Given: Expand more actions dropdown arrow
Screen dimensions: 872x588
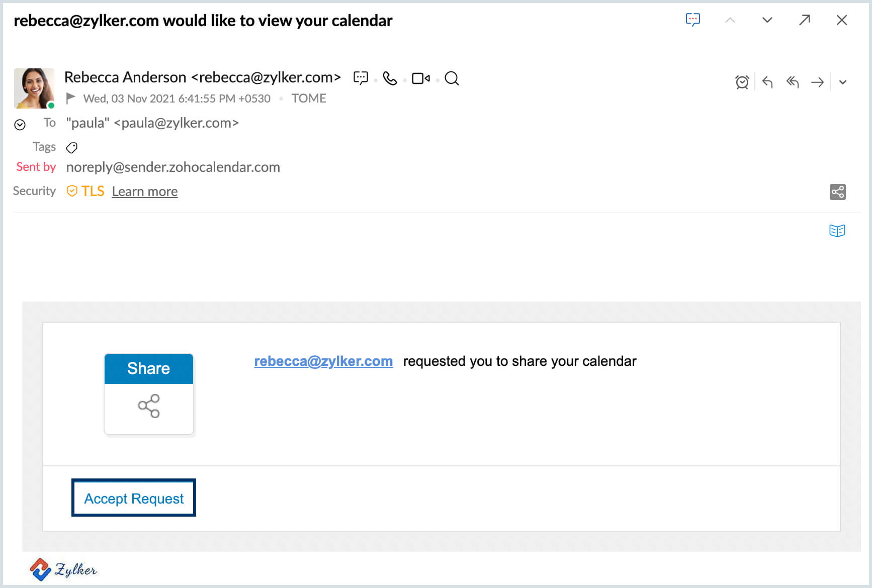Looking at the screenshot, I should pos(843,82).
